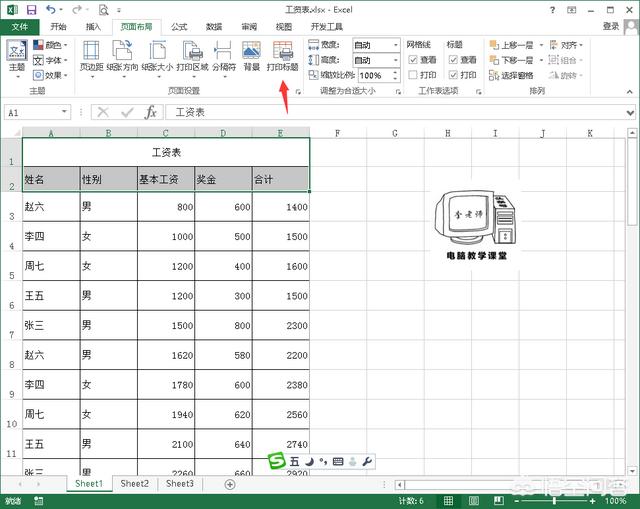The height and width of the screenshot is (509, 640).
Task: Switch to the Sheet2 worksheet tab
Action: [134, 484]
